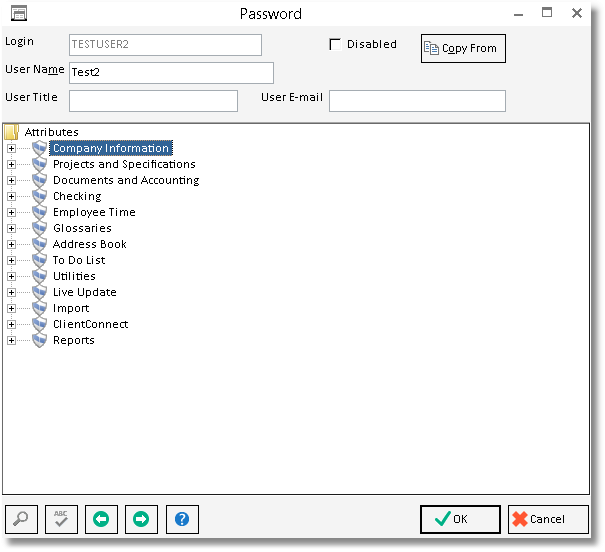605x552 pixels.
Task: Expand the To Do List node
Action: (x=11, y=260)
